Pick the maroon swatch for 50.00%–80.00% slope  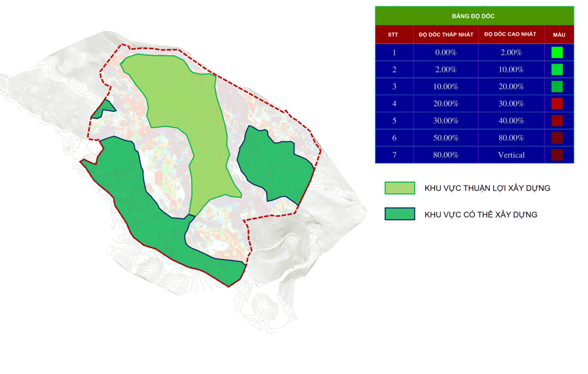(557, 138)
